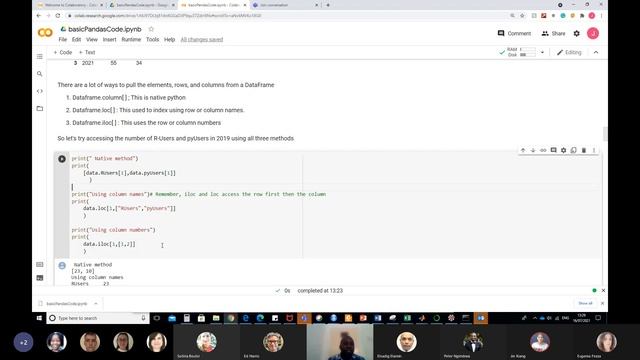Click the Share button
The image size is (640, 360).
click(x=553, y=33)
